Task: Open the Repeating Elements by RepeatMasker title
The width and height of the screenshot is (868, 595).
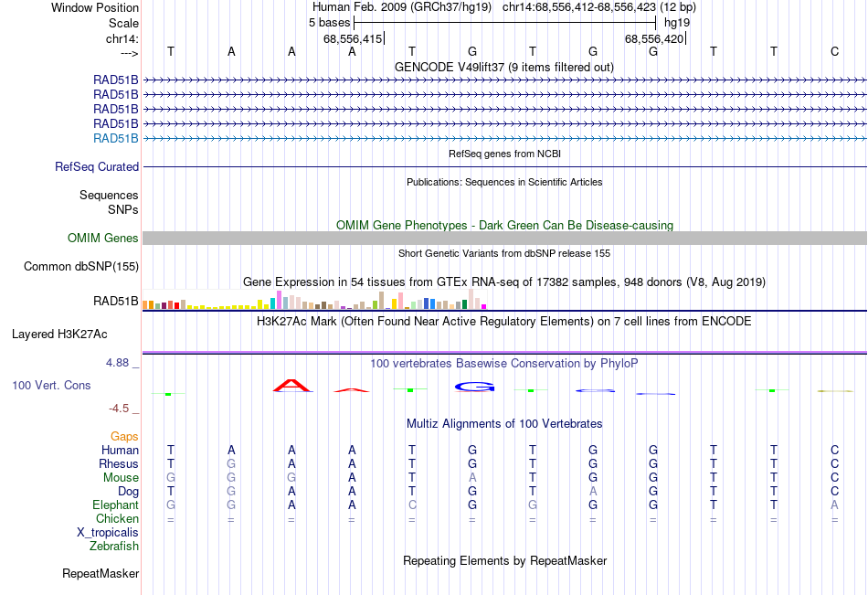Action: [x=505, y=560]
